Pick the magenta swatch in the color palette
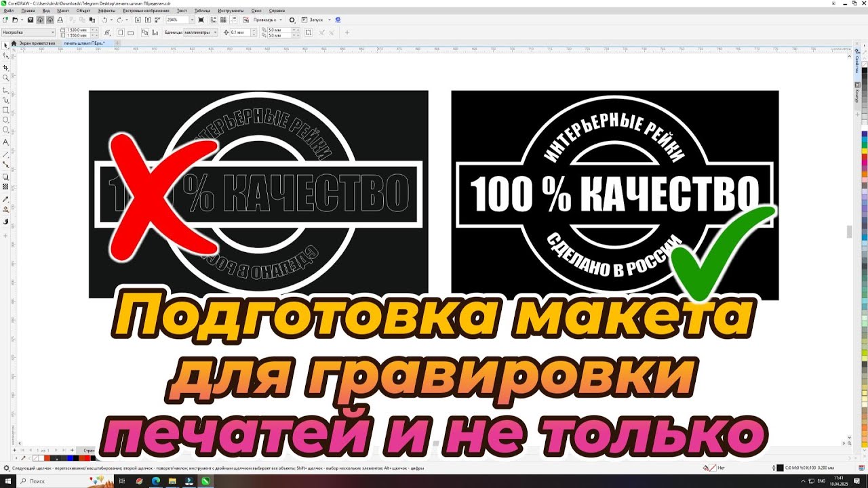 (x=865, y=162)
